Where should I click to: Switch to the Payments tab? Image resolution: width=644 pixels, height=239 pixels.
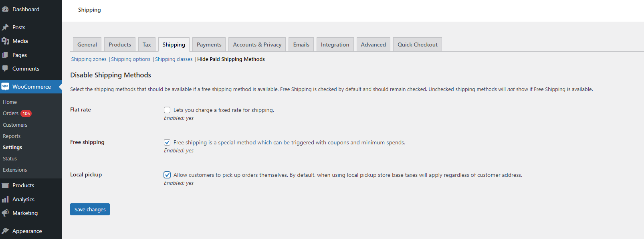(x=209, y=45)
